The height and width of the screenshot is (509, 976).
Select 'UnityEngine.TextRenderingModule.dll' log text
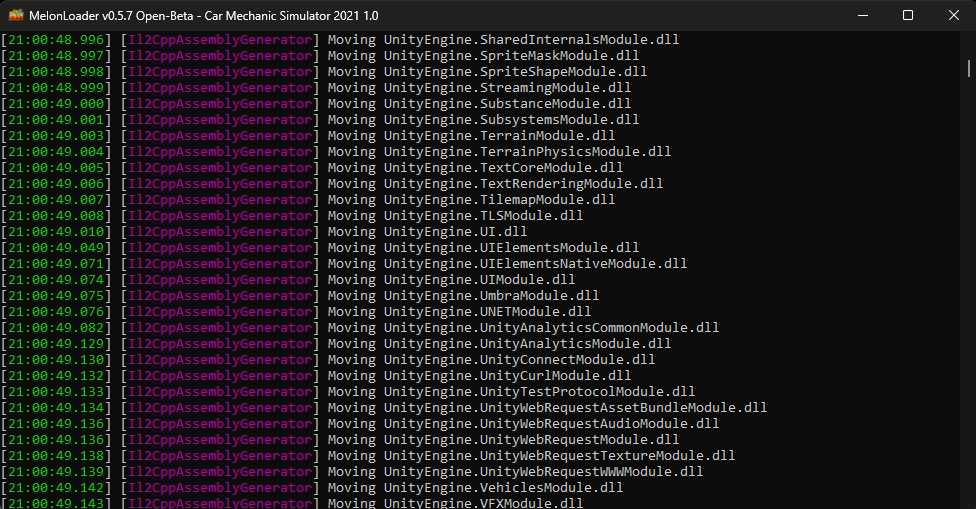pyautogui.click(x=523, y=184)
